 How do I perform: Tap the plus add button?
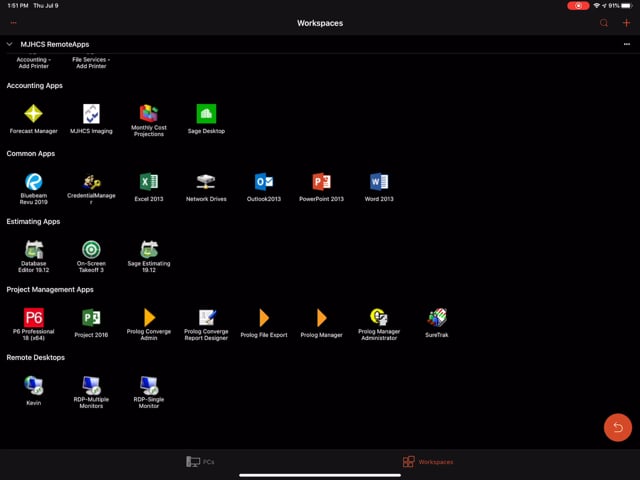(626, 23)
